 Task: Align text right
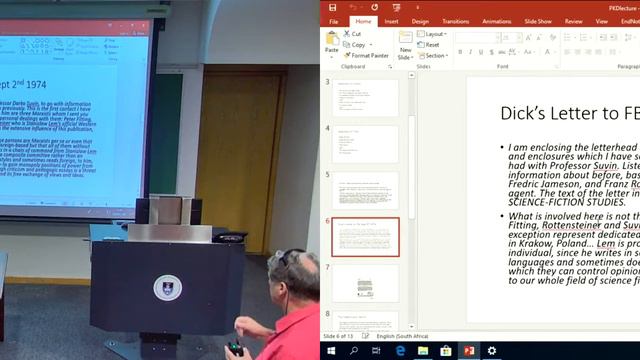pyautogui.click(x=588, y=52)
